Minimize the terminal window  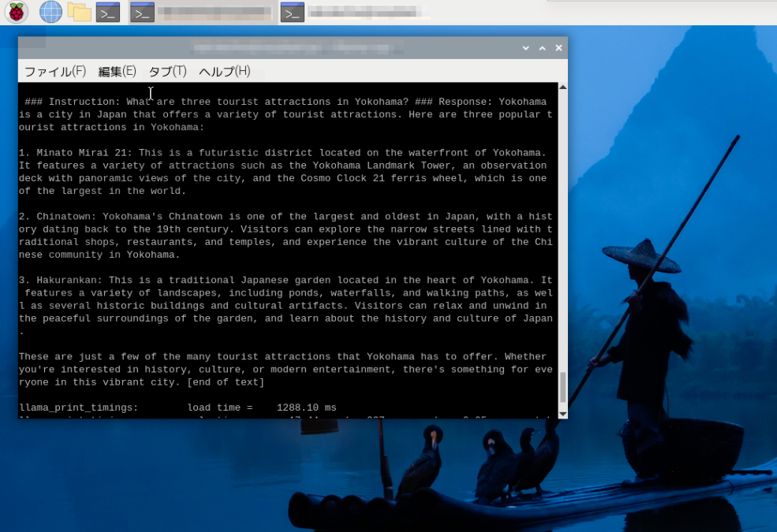click(x=526, y=48)
